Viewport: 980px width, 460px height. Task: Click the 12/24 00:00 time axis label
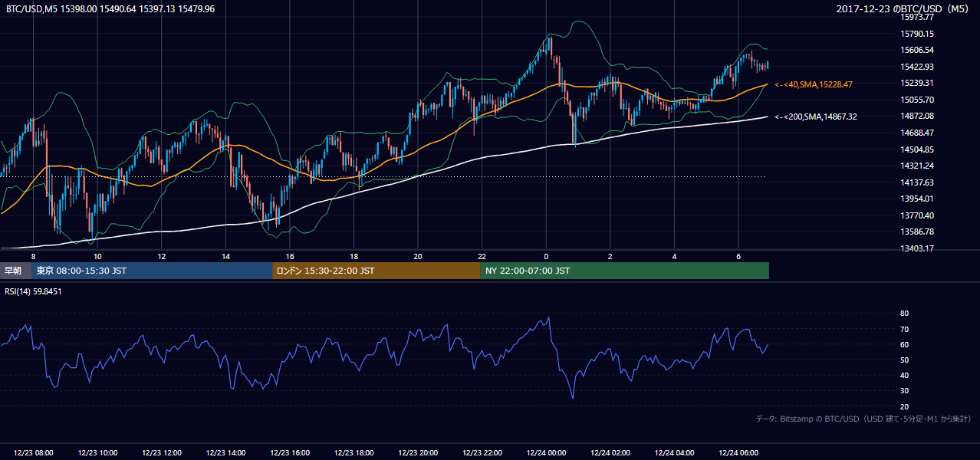pyautogui.click(x=547, y=452)
